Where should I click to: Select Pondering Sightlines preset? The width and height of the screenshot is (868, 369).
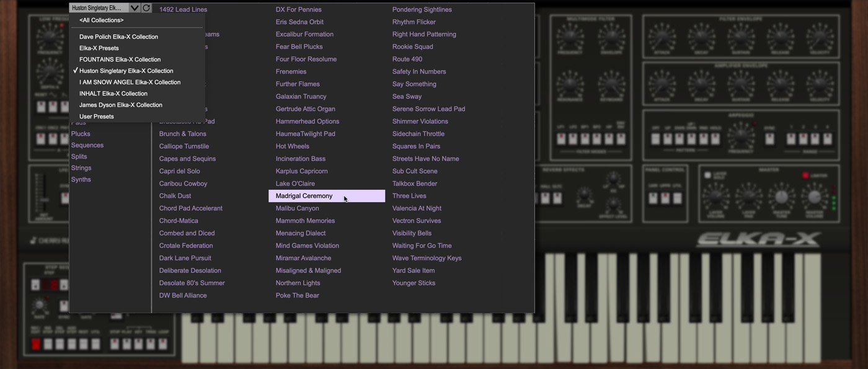pos(422,9)
